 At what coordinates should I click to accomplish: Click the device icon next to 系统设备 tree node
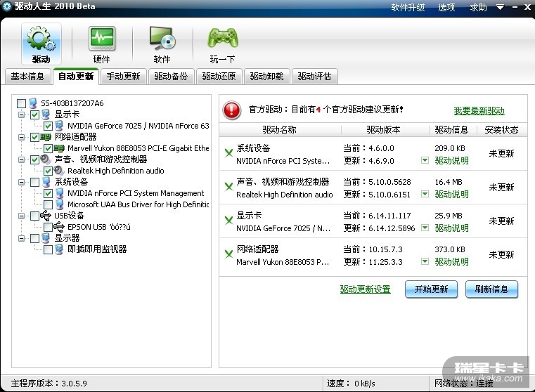point(46,182)
